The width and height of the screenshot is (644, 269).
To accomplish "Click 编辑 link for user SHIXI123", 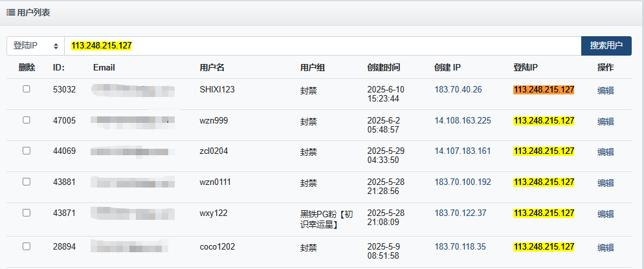I will coord(605,91).
